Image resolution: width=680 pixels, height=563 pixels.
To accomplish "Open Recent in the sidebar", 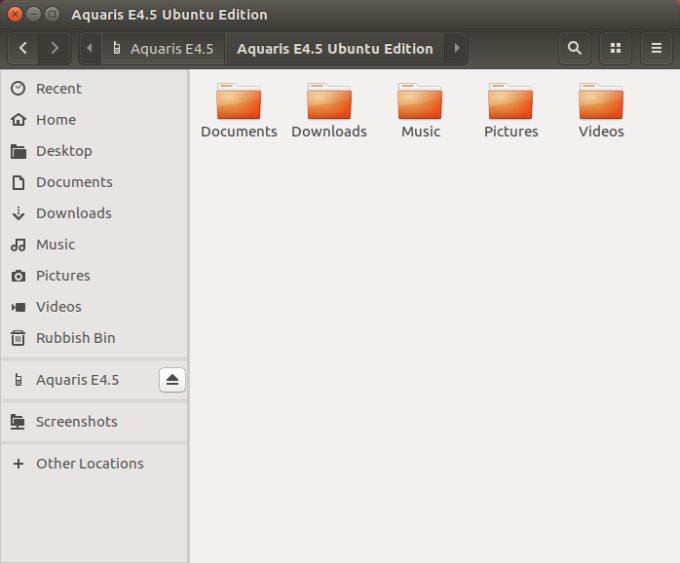I will pos(94,88).
